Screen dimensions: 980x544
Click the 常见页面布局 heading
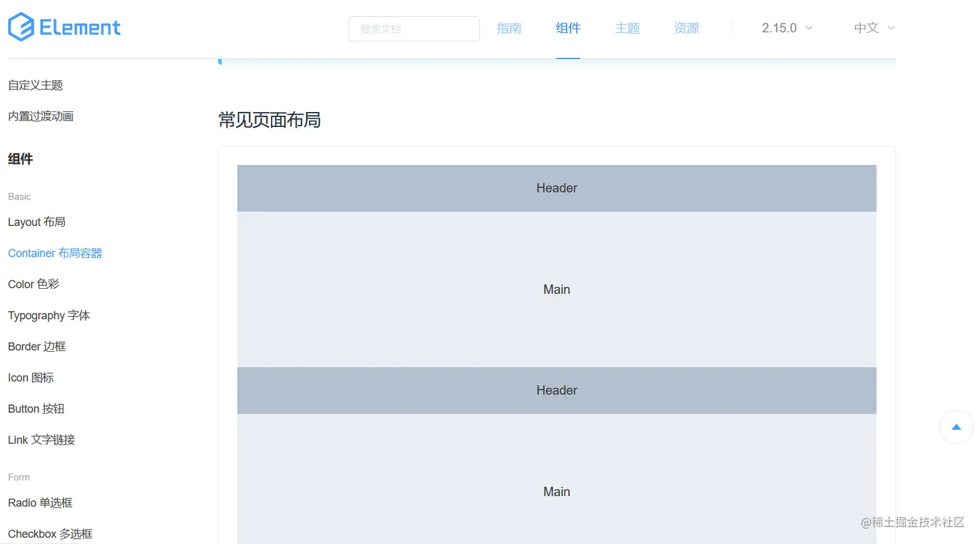tap(270, 120)
